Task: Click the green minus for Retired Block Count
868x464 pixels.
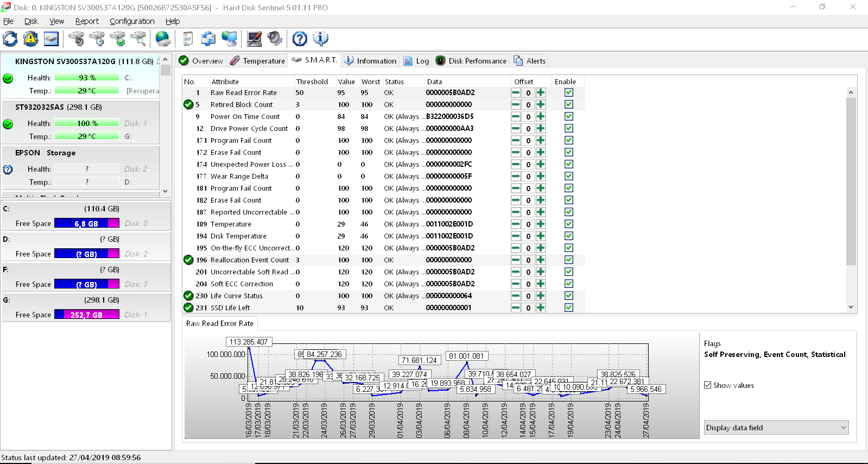Action: 516,104
